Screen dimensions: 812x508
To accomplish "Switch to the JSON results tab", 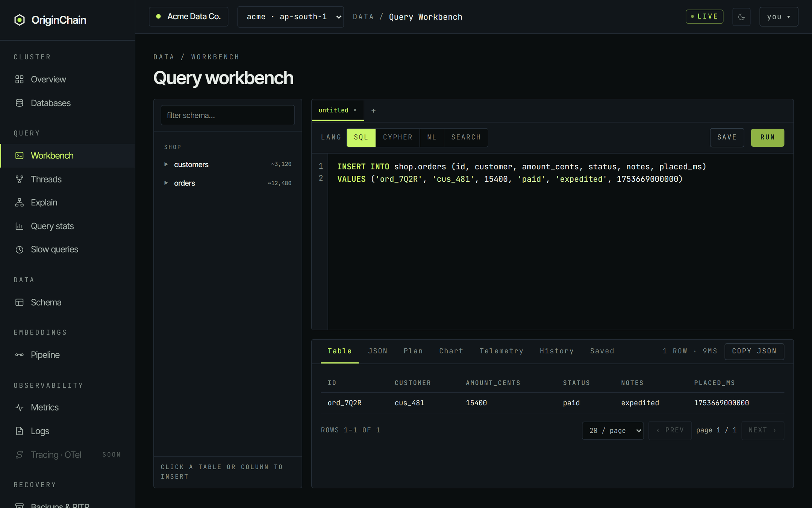I will coord(378,351).
